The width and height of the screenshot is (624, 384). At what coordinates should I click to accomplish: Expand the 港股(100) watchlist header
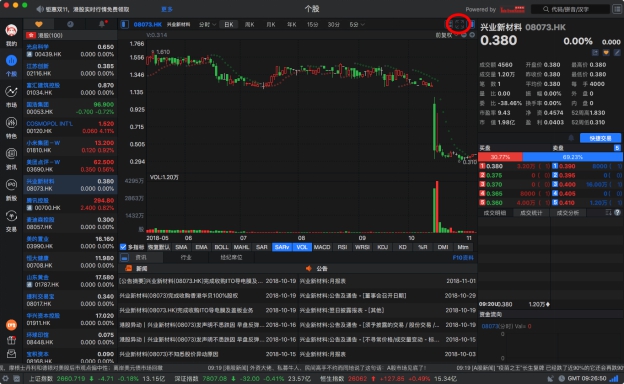point(70,35)
